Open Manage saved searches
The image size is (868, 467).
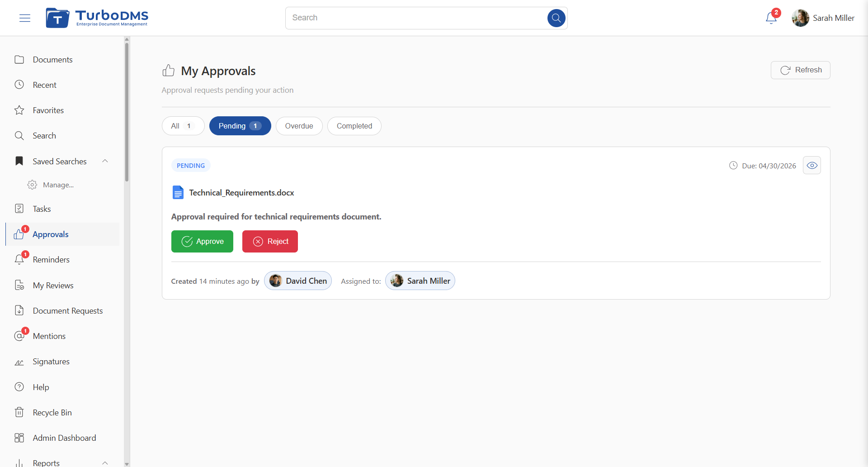coord(58,185)
